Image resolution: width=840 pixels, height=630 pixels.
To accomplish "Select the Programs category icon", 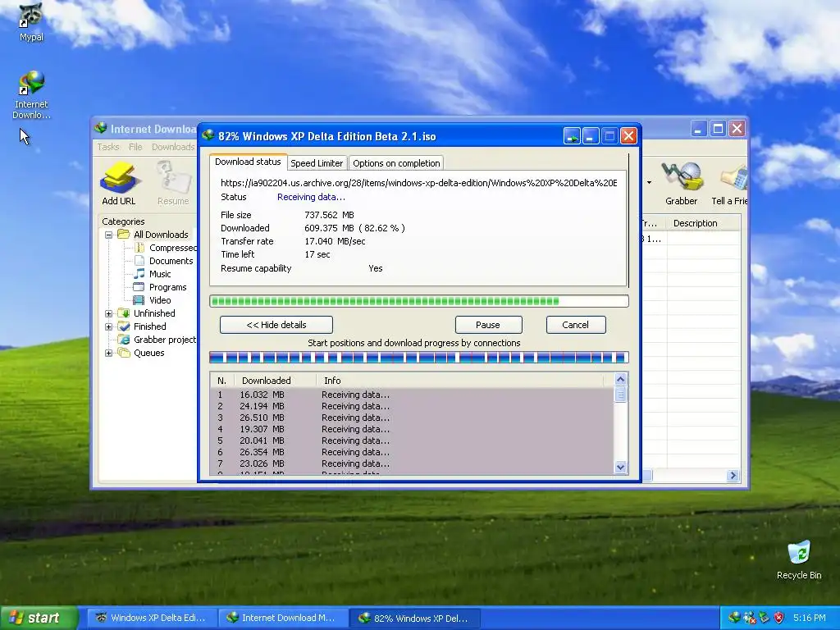I will [x=139, y=287].
